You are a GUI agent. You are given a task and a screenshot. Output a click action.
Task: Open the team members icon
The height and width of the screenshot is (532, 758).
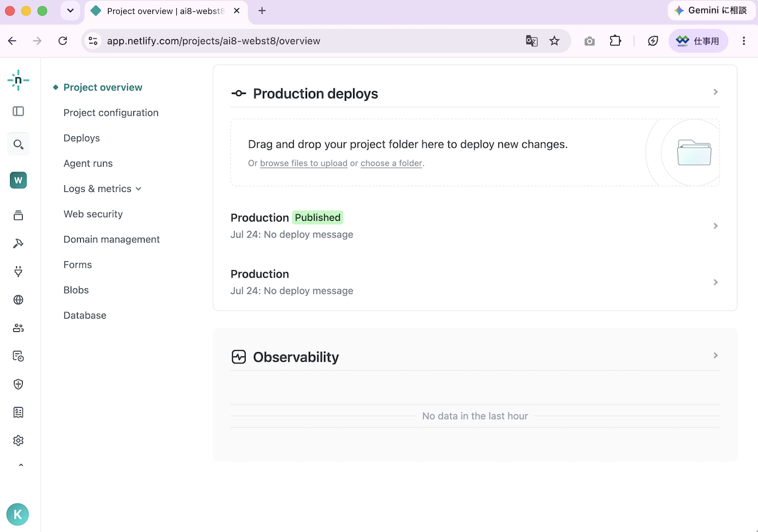(18, 328)
